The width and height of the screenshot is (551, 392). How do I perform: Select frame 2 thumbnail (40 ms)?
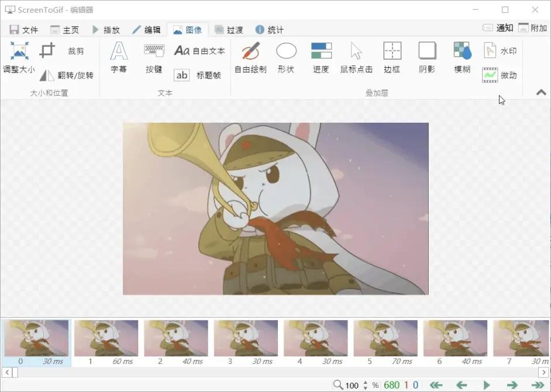click(x=176, y=343)
